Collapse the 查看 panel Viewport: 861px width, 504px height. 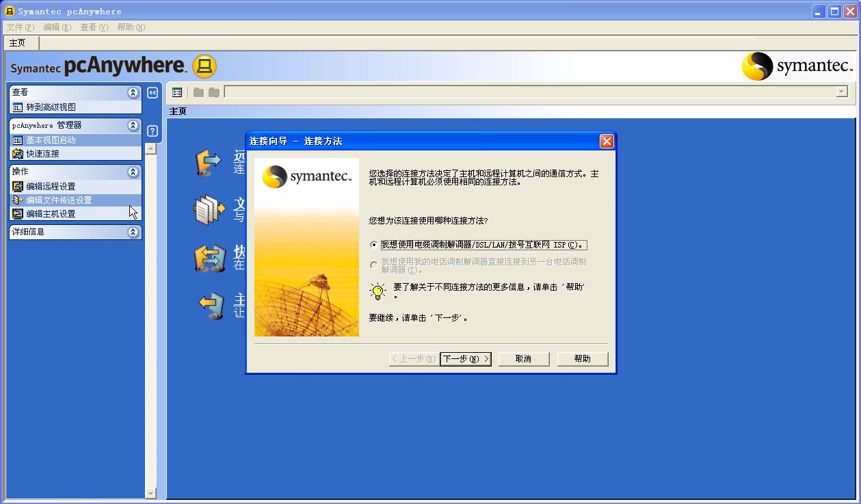coord(133,92)
